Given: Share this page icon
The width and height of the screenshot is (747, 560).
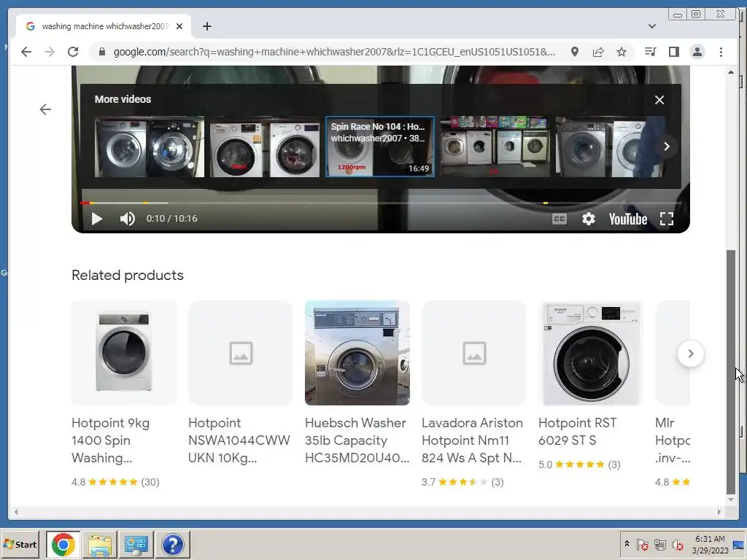Looking at the screenshot, I should tap(598, 52).
